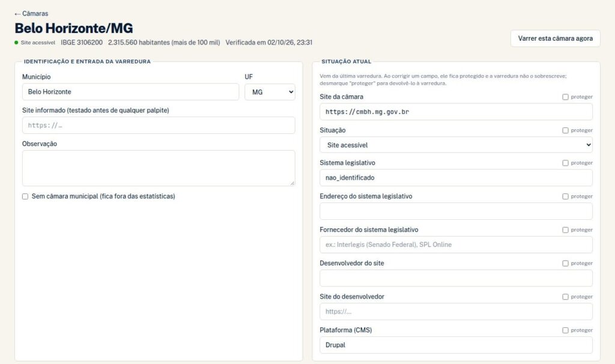The image size is (615, 364).
Task: Check proteger for Endereço do sistema legislativo
Action: 565,196
